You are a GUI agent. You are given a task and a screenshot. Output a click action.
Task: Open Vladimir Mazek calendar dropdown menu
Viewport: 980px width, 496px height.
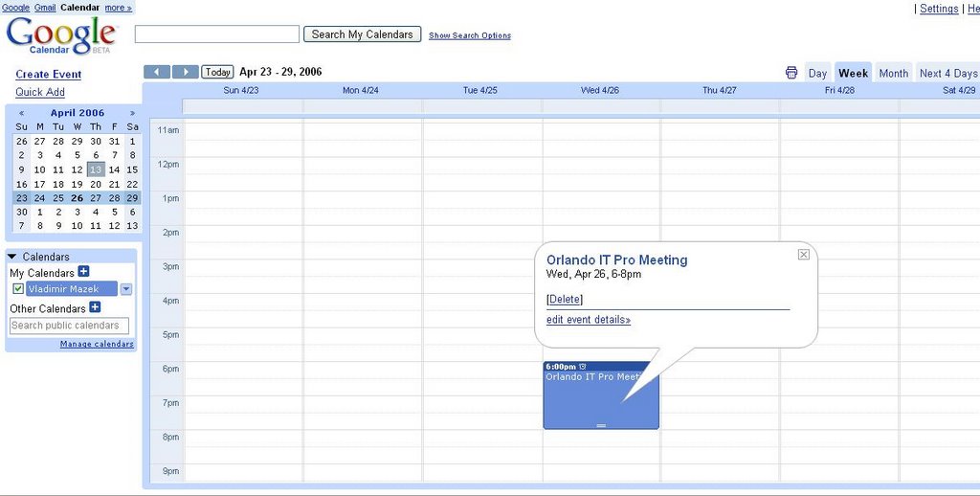point(126,289)
